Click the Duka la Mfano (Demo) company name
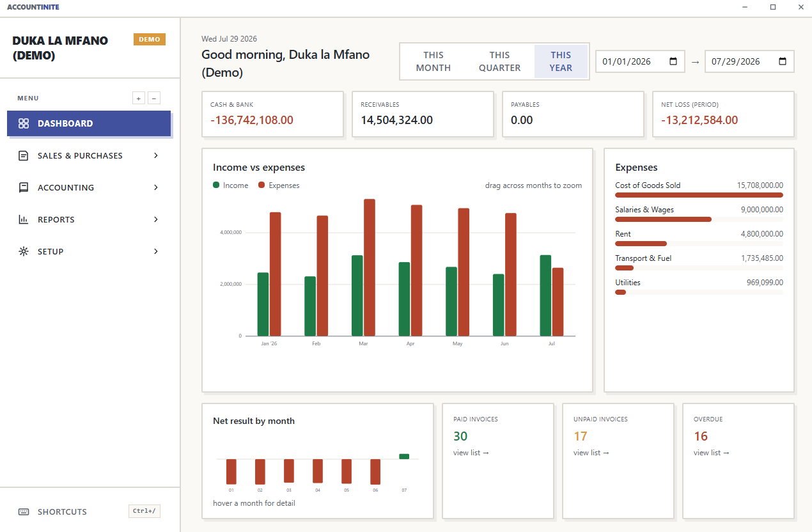Screen dimensions: 812x532 tap(60, 48)
